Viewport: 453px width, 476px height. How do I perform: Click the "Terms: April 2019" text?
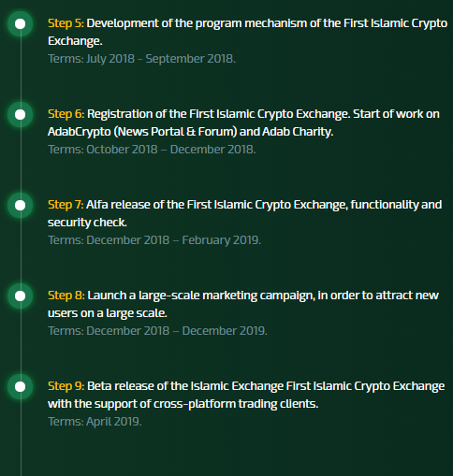point(95,422)
